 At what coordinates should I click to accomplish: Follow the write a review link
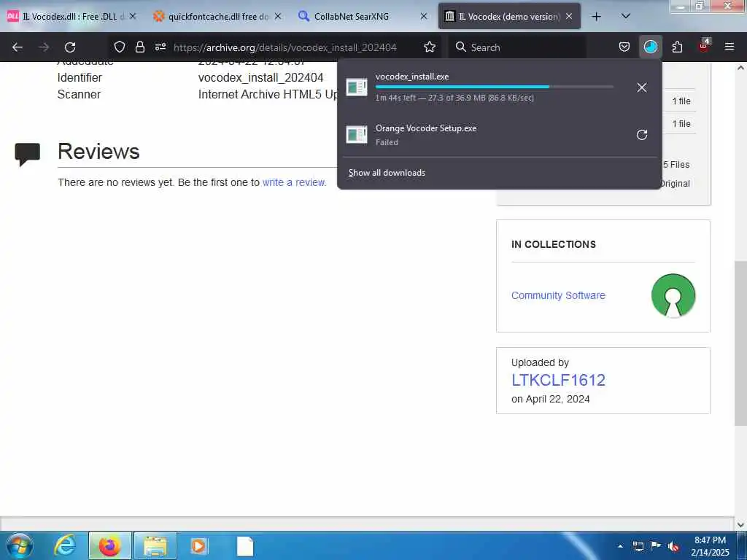[x=294, y=182]
